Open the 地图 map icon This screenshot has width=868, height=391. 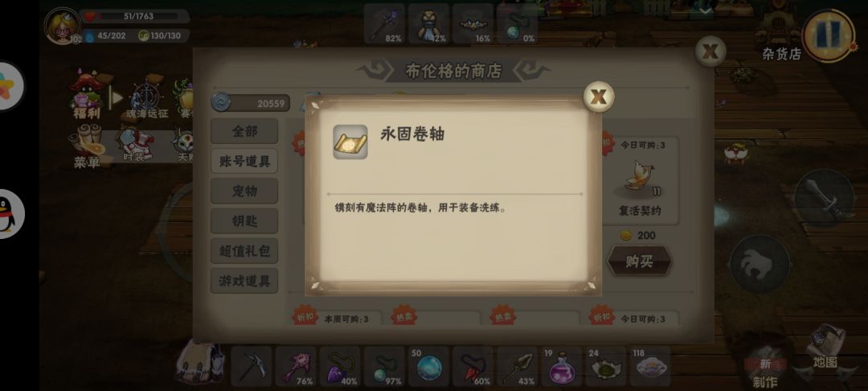click(x=825, y=346)
